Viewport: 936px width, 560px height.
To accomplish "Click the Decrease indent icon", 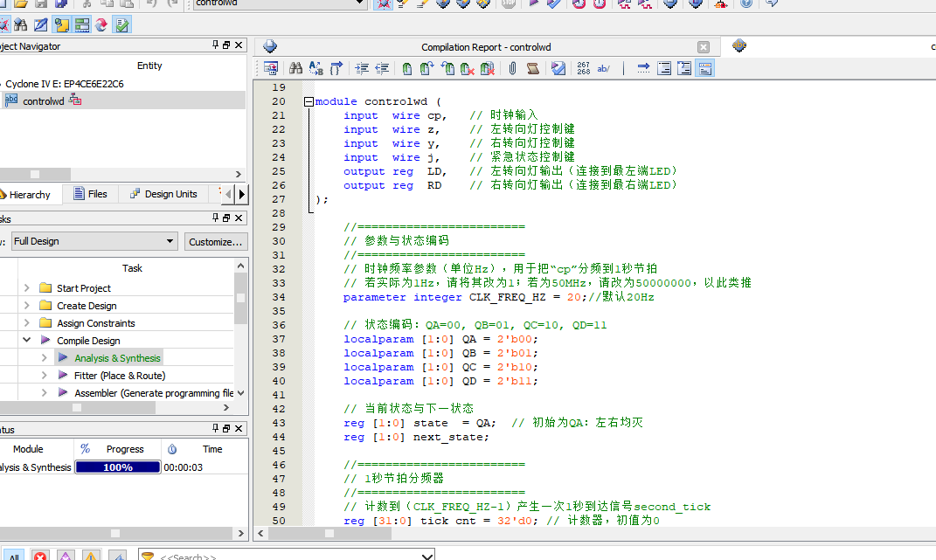I will (x=382, y=68).
